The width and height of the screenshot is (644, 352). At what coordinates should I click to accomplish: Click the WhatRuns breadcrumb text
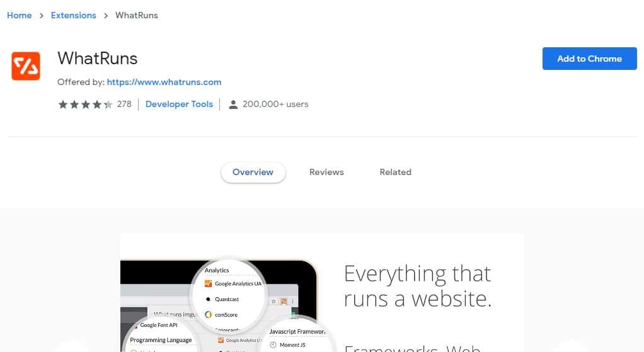pyautogui.click(x=136, y=15)
